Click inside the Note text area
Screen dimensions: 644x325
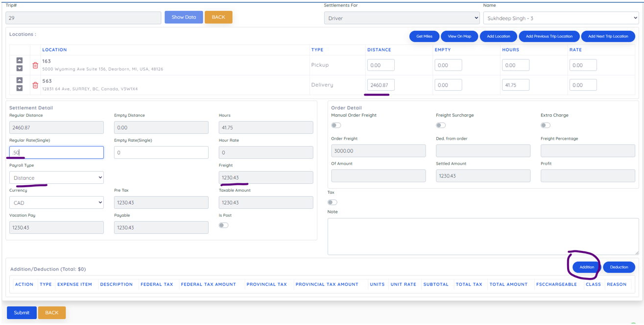pos(483,236)
